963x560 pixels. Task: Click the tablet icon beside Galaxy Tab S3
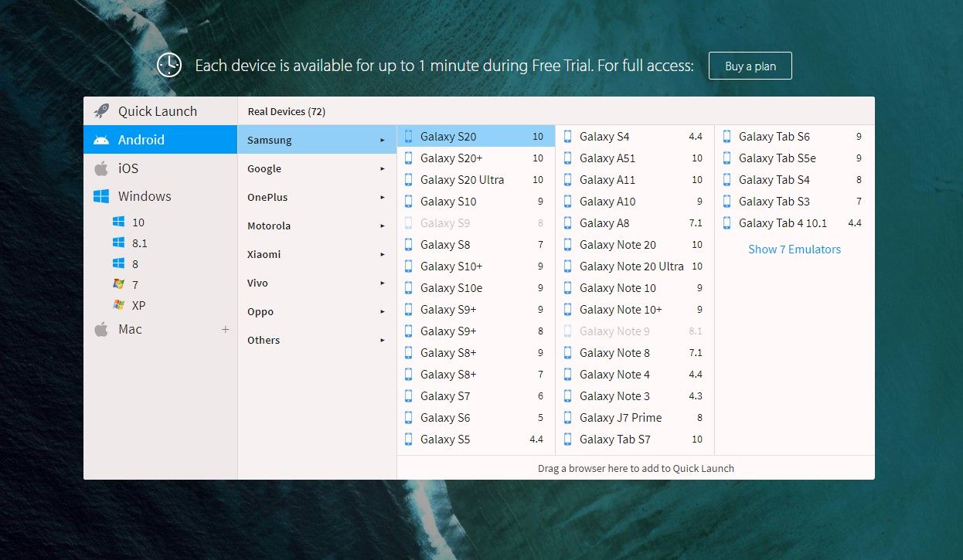pyautogui.click(x=727, y=202)
